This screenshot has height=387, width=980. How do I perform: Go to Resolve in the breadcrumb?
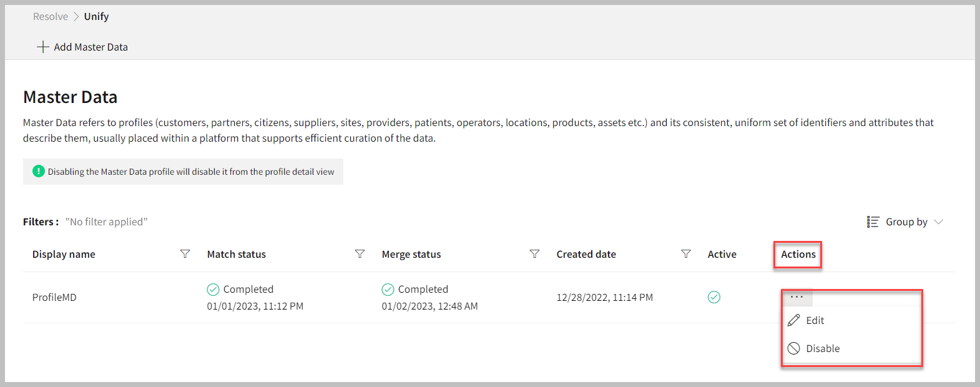tap(51, 17)
